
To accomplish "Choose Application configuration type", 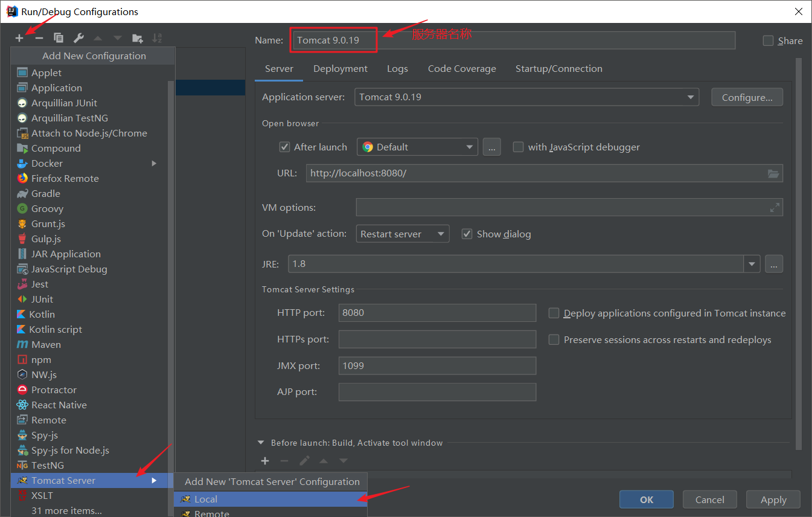I will pos(89,88).
